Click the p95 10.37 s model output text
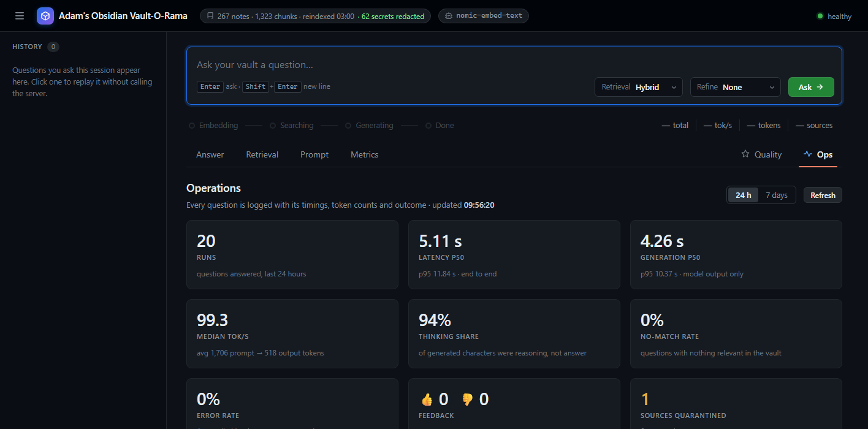This screenshot has width=868, height=429. point(692,274)
